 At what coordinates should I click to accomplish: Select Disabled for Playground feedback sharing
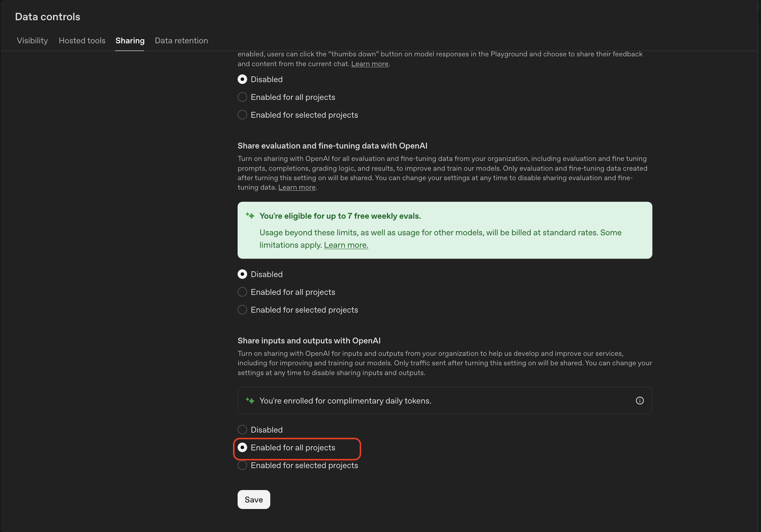pos(242,79)
